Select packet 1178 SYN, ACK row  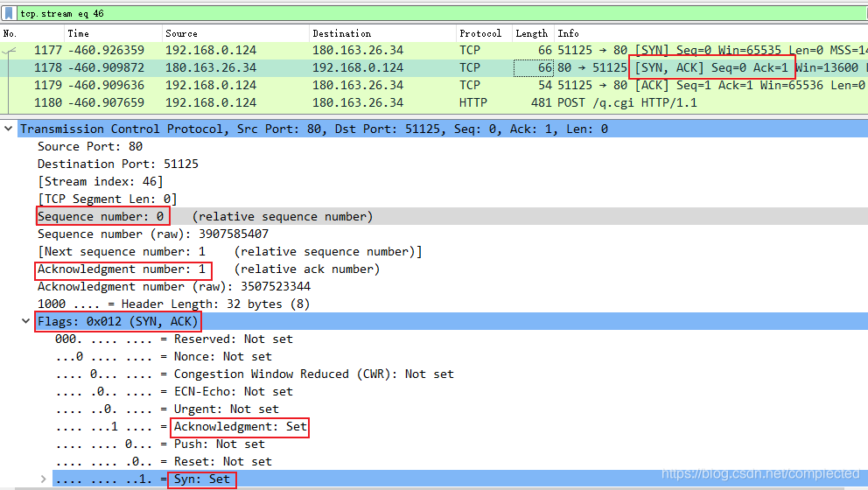coord(434,68)
